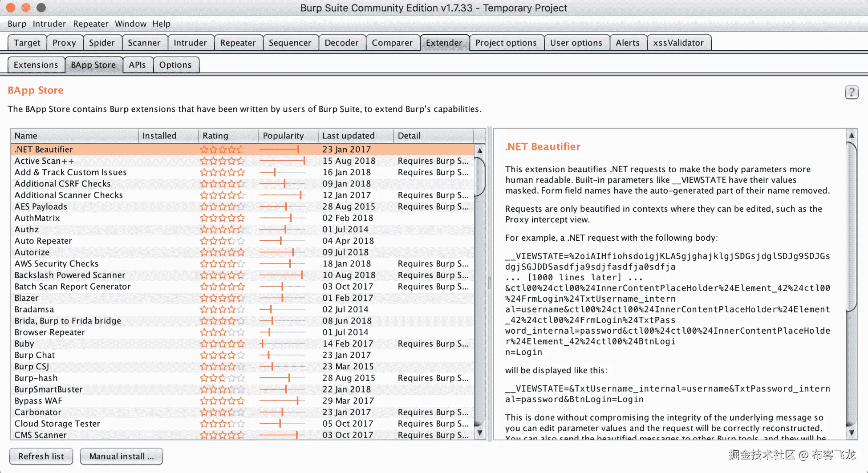The image size is (868, 473).
Task: Click the star rating for Burp-hash
Action: [x=222, y=378]
